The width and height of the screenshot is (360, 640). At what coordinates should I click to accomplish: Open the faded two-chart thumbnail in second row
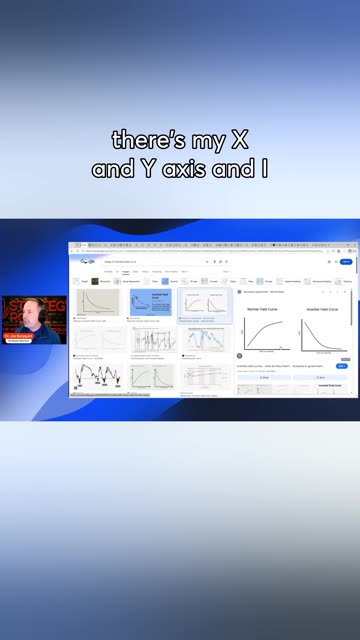pyautogui.click(x=100, y=340)
